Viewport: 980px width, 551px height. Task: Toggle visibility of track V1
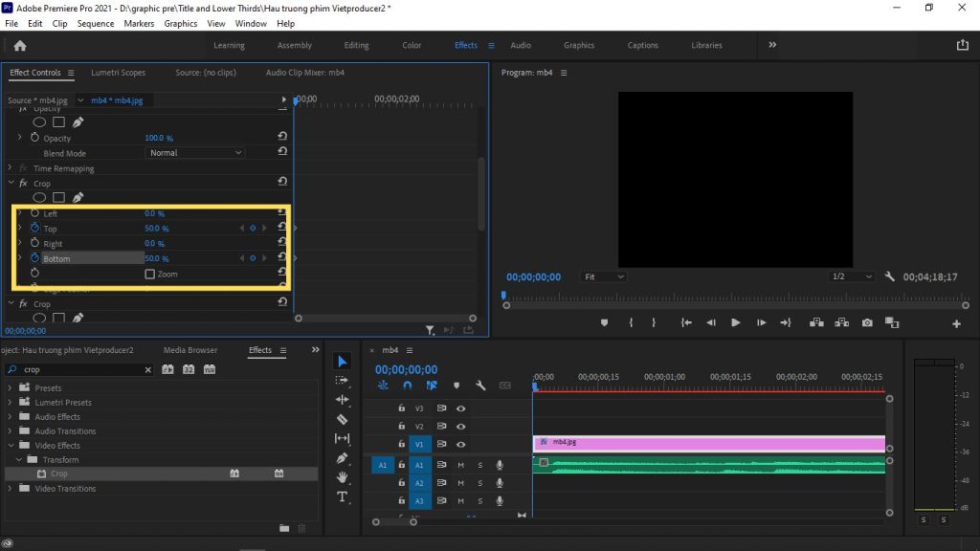point(458,444)
